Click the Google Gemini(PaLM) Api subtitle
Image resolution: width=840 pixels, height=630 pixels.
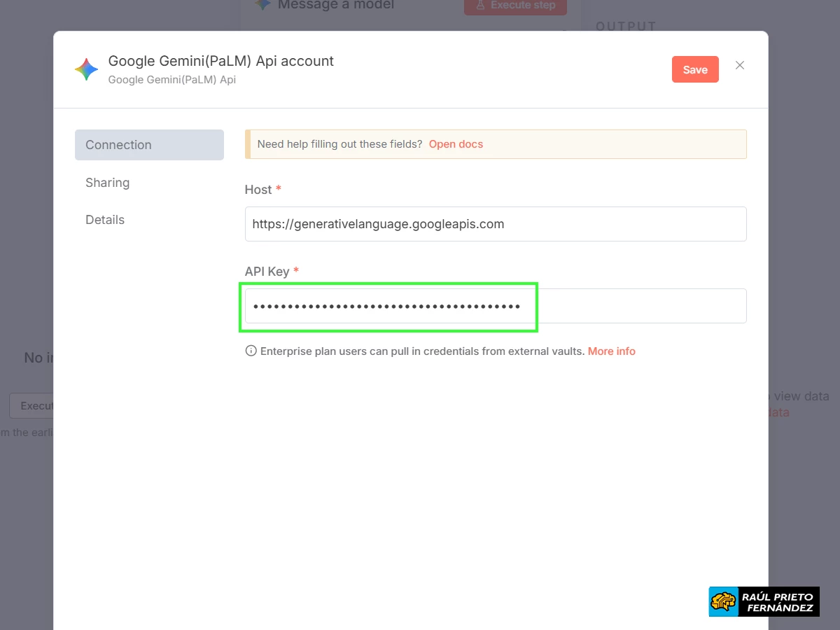click(x=171, y=80)
